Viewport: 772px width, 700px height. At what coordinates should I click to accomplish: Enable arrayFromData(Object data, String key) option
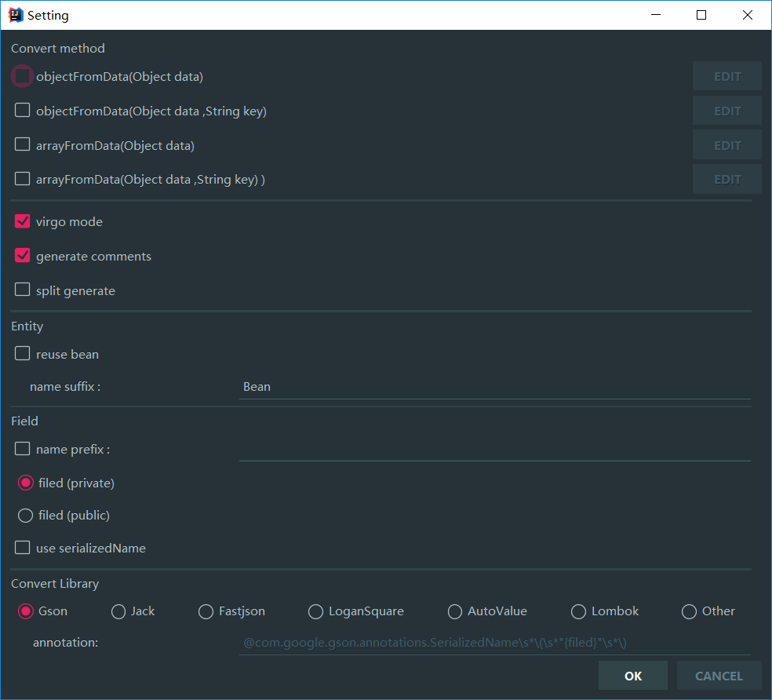tap(23, 179)
